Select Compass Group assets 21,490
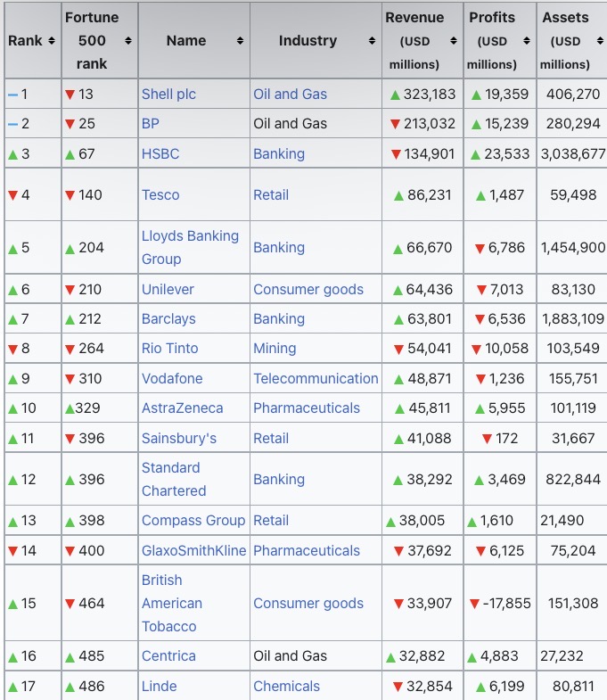Viewport: 607px width, 700px height. coord(562,521)
